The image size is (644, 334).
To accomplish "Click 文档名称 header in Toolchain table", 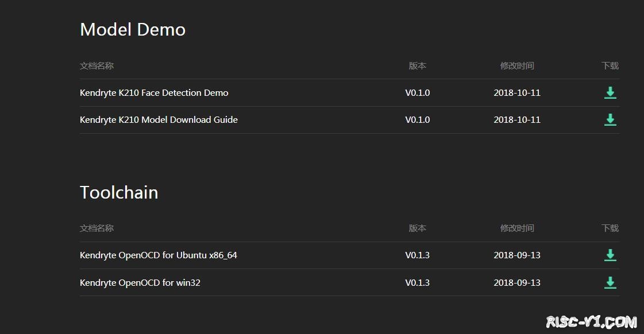I will 97,228.
